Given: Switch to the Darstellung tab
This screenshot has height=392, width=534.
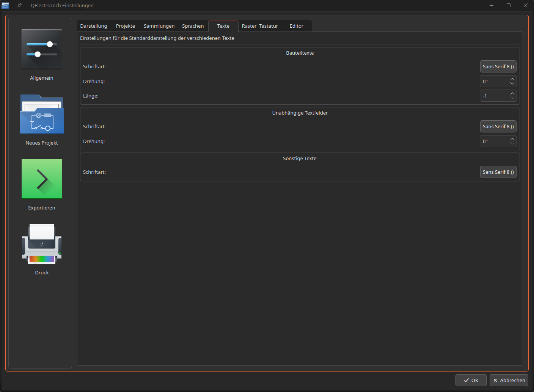Looking at the screenshot, I should [94, 26].
